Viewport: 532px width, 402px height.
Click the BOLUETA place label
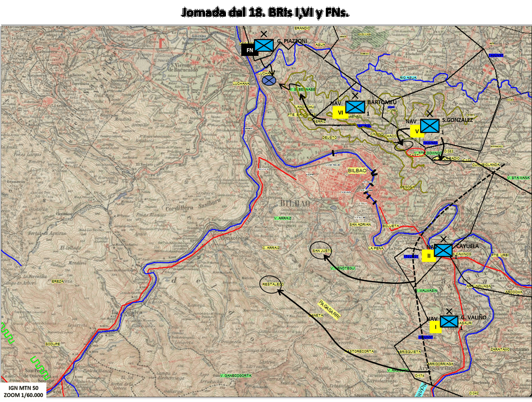pos(391,226)
